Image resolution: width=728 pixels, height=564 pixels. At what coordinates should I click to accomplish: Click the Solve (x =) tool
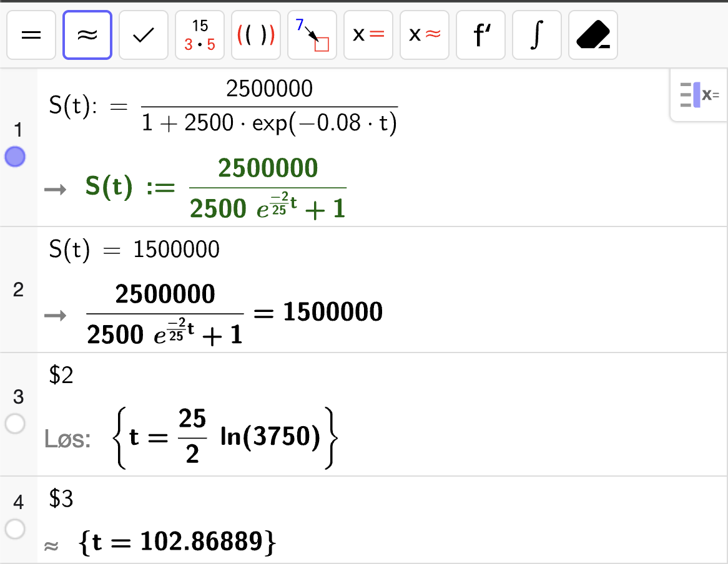tap(368, 35)
